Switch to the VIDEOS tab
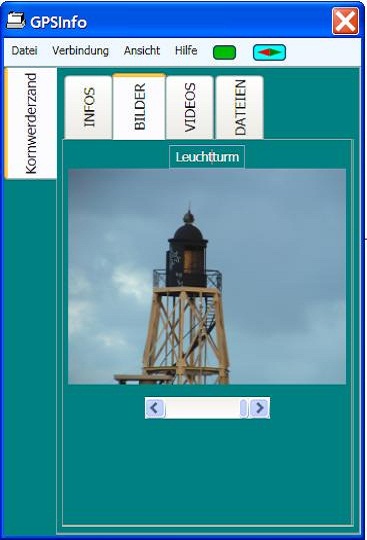 click(x=190, y=107)
